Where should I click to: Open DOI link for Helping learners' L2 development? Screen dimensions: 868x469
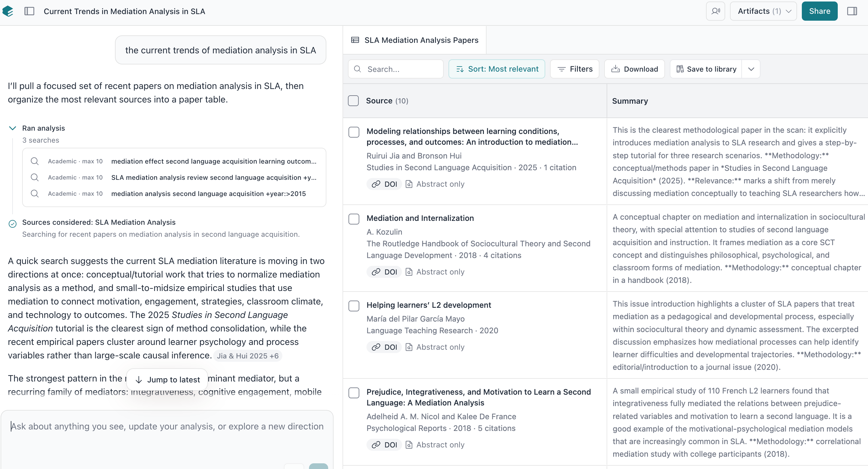point(384,347)
